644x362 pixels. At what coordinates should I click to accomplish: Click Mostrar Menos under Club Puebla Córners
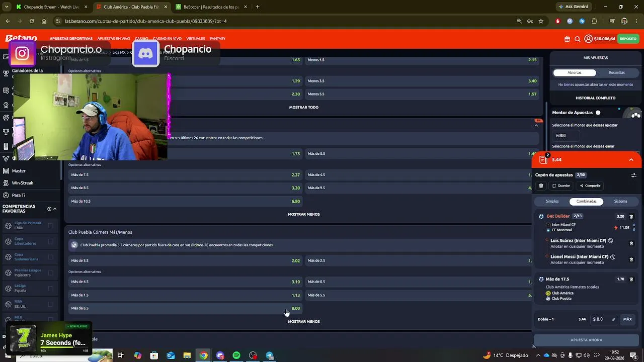(304, 321)
